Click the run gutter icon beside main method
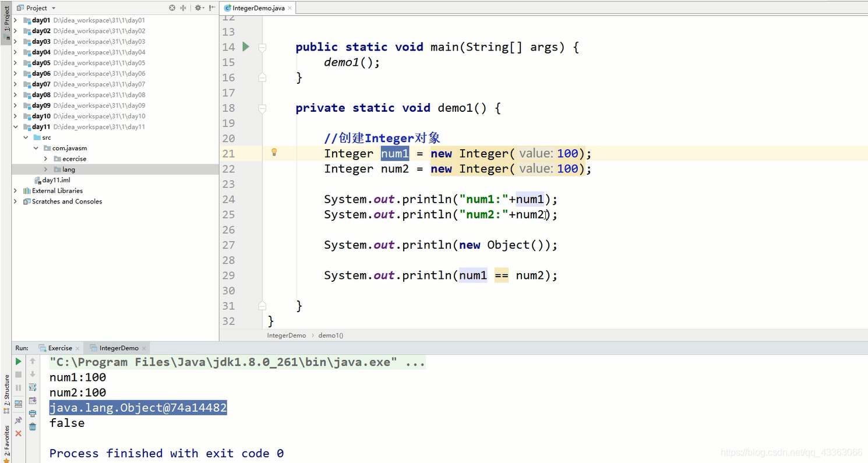 246,47
